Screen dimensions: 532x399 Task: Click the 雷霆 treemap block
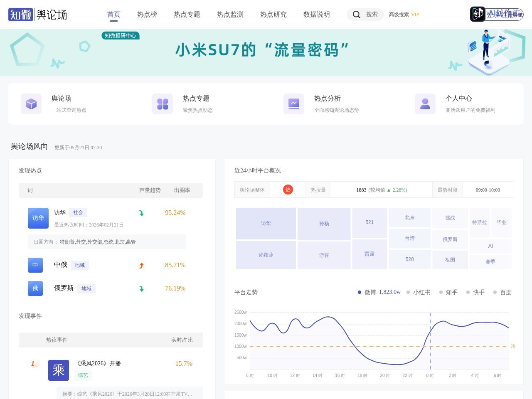369,254
